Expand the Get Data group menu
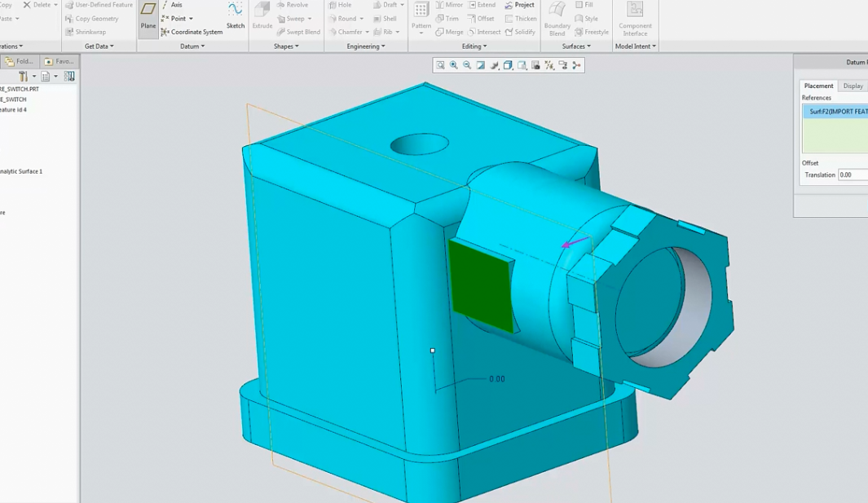The width and height of the screenshot is (868, 503). 99,46
